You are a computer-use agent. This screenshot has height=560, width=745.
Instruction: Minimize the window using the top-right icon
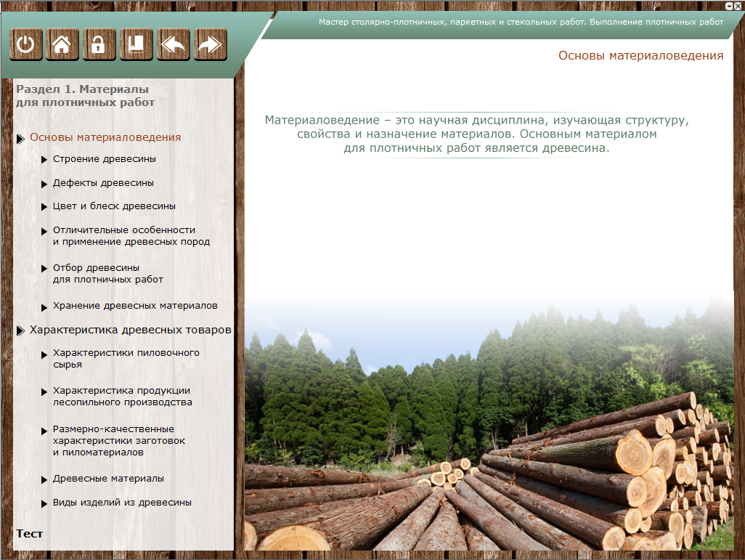coord(729,6)
